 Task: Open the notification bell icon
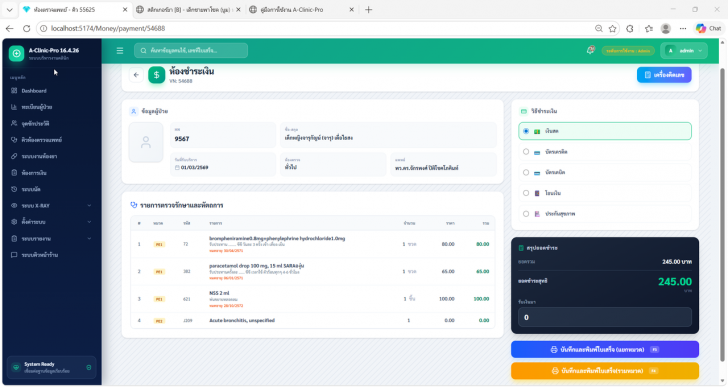(591, 50)
